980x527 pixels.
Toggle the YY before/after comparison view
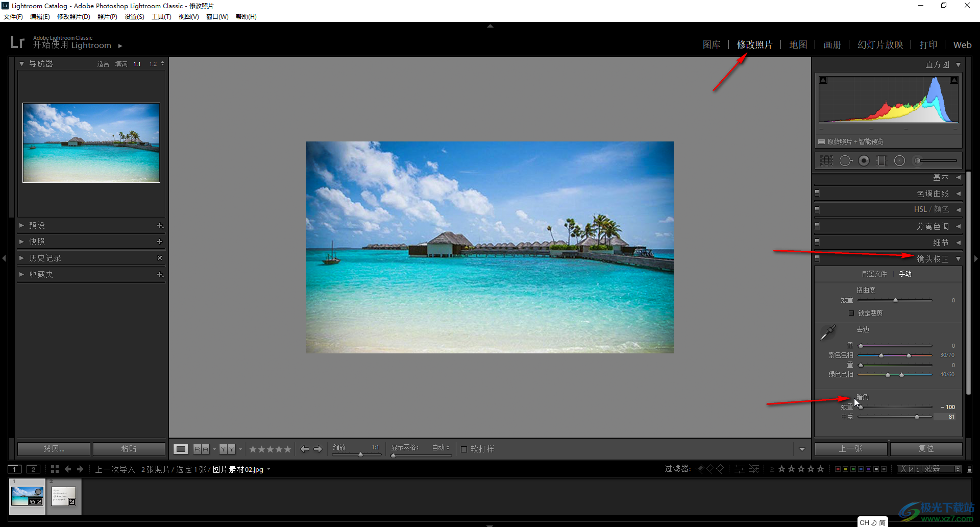[x=228, y=449]
